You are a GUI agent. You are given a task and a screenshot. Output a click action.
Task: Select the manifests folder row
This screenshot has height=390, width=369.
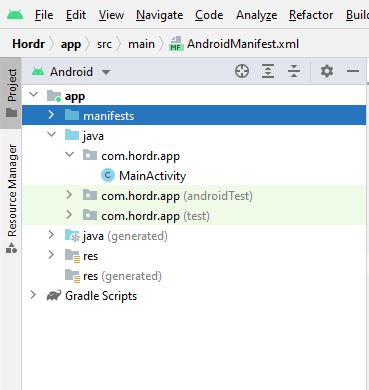(194, 115)
